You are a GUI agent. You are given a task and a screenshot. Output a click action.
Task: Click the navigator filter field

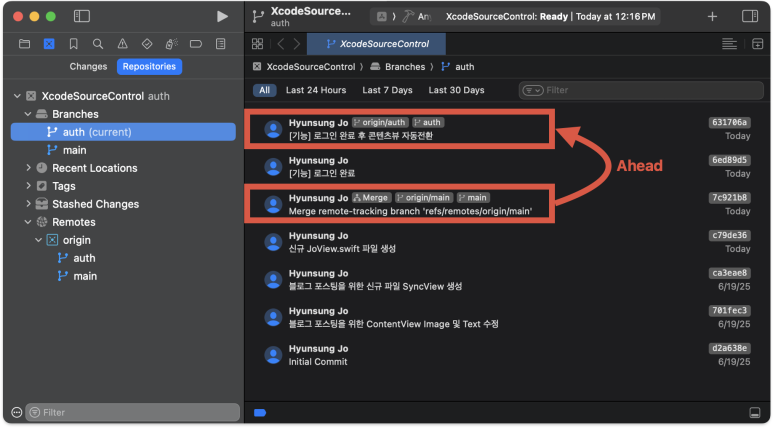point(133,412)
